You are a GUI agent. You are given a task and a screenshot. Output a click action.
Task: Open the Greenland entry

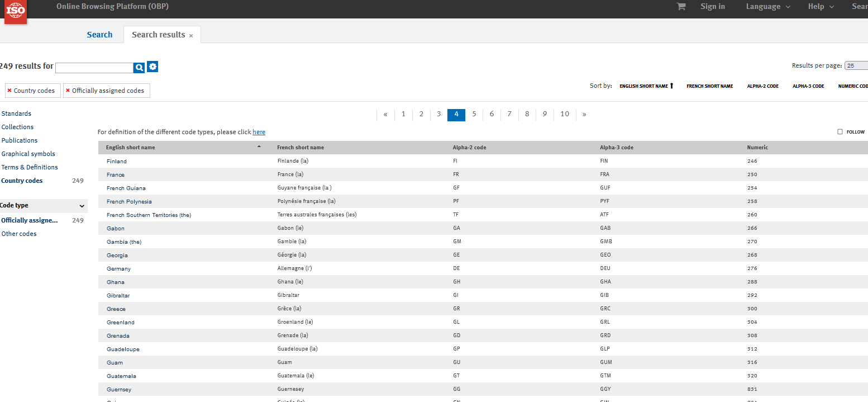[x=121, y=322]
